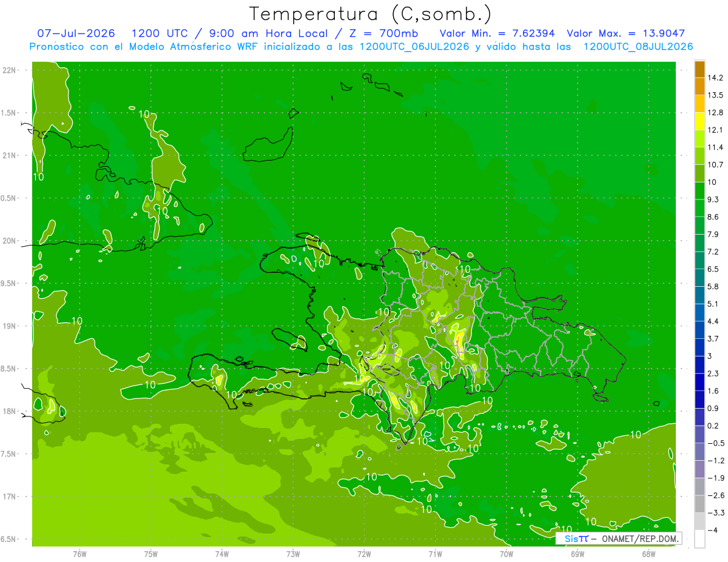Click the 4.4 value on color scale
728x562 pixels.
click(713, 321)
